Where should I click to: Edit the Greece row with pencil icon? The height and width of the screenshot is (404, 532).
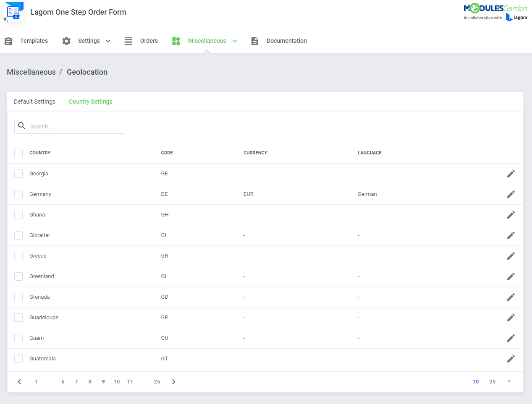tap(511, 256)
